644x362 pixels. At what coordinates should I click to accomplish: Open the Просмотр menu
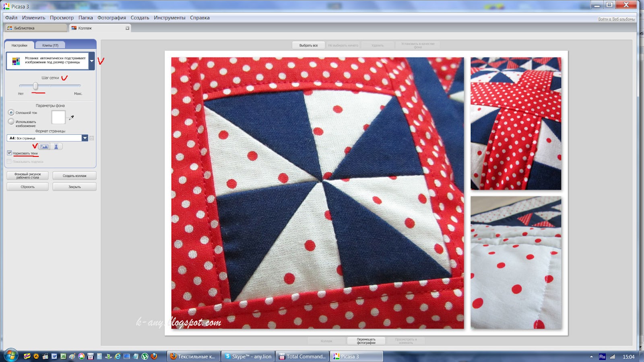pos(62,18)
